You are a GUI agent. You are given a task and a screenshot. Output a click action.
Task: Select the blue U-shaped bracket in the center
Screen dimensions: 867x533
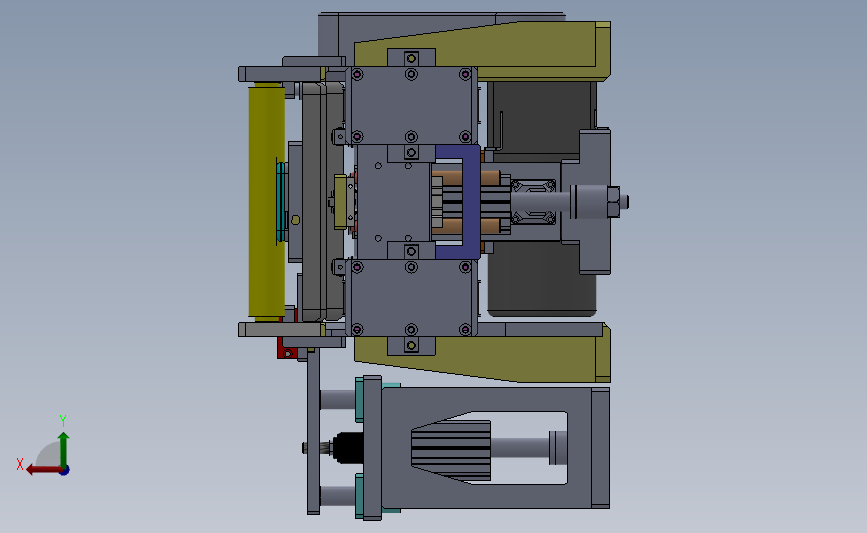point(471,201)
